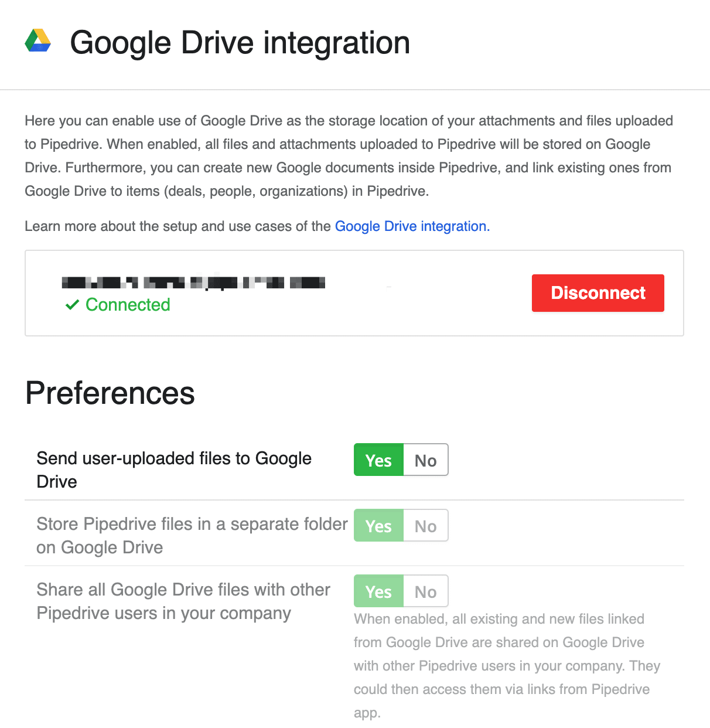Viewport: 710px width, 728px height.
Task: Click the green Connected checkmark icon
Action: tap(71, 304)
